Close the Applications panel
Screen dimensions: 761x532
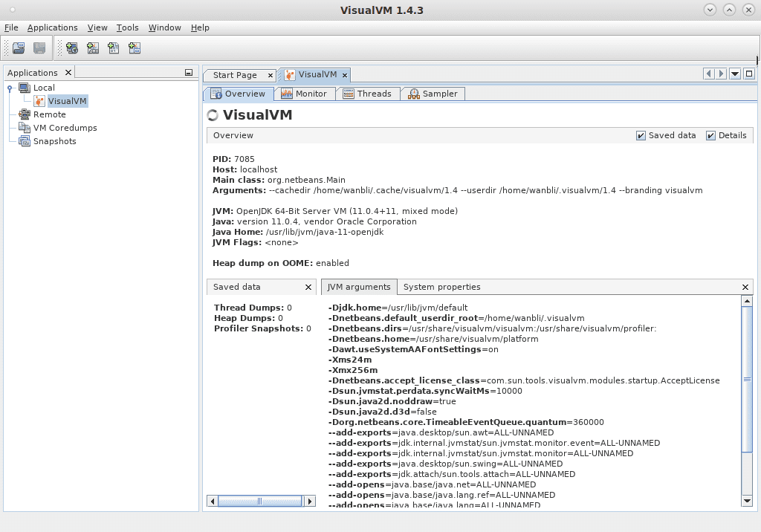pos(68,72)
